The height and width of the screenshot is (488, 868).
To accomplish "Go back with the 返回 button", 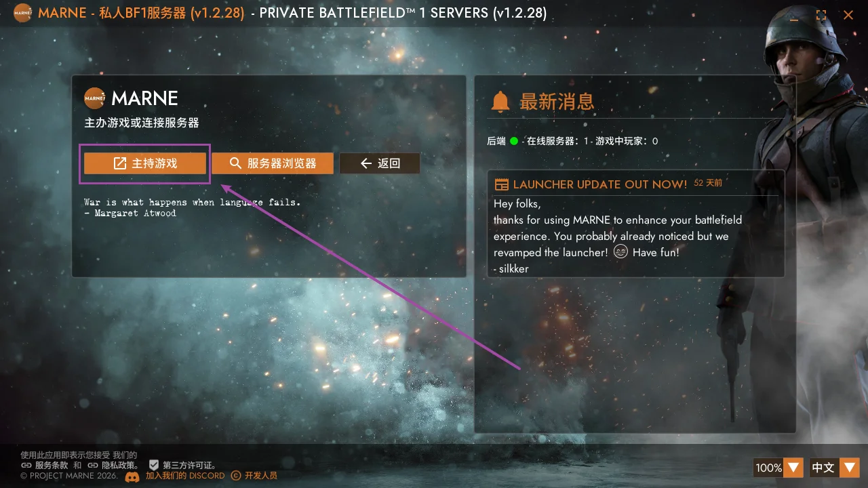I will 380,163.
